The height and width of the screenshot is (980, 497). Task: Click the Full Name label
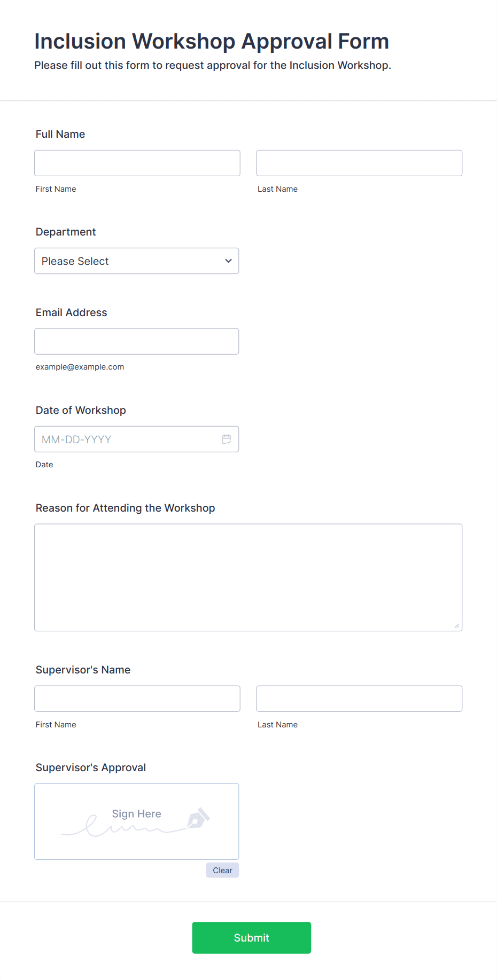click(x=60, y=134)
